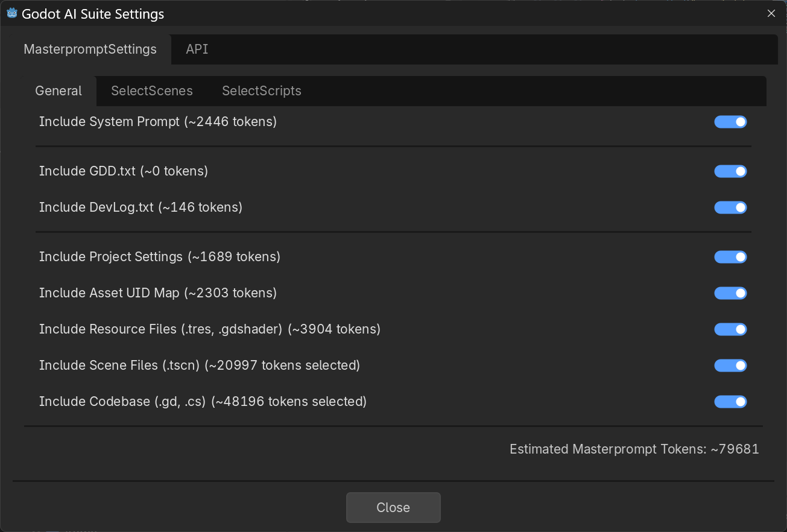The height and width of the screenshot is (532, 787).
Task: Toggle the Include Scene Files switch
Action: (730, 366)
